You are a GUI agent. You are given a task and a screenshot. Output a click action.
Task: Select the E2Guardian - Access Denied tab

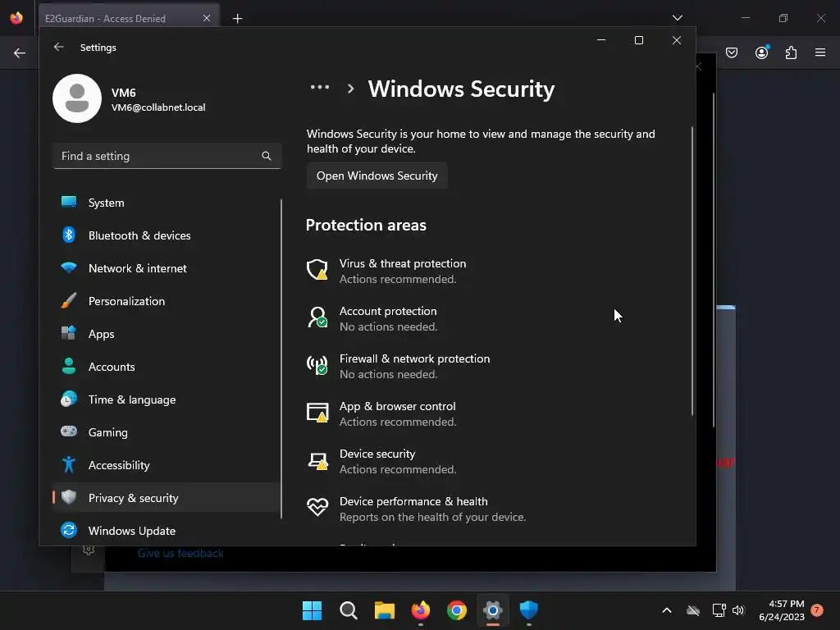point(129,18)
